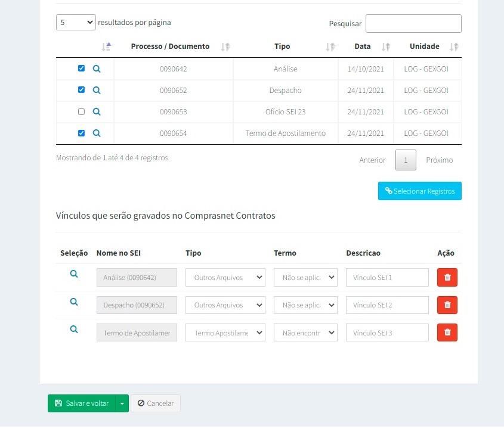Click the Termo de Apostilamento type cell
This screenshot has height=429, width=504.
click(x=286, y=133)
